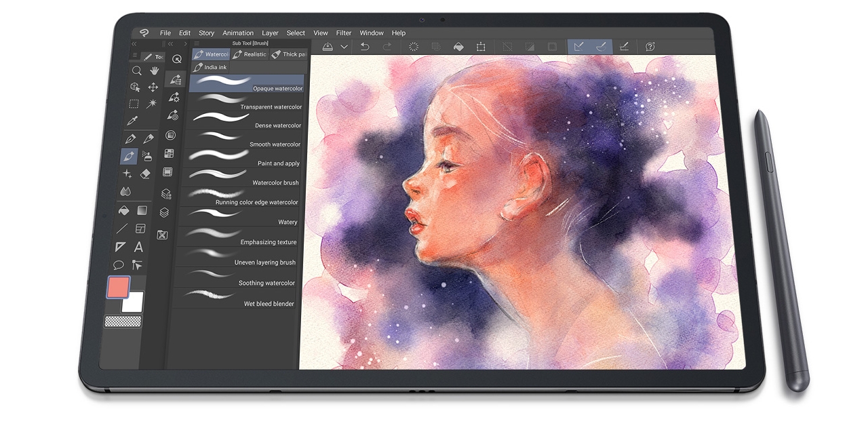Select the Auto select magic wand tool
Viewport: 868px width, 430px height.
pyautogui.click(x=152, y=103)
